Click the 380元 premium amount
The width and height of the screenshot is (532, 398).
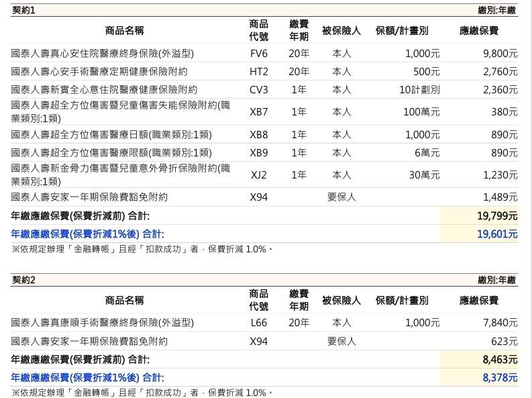504,111
